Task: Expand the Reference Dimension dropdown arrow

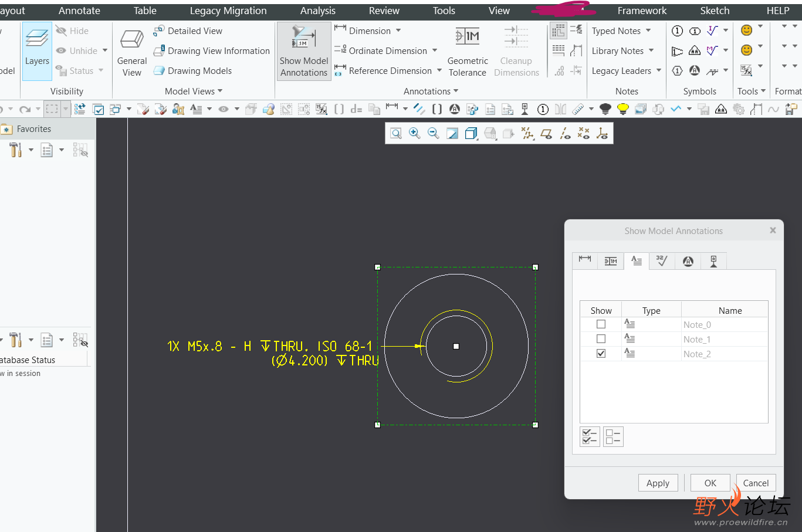Action: (439, 70)
